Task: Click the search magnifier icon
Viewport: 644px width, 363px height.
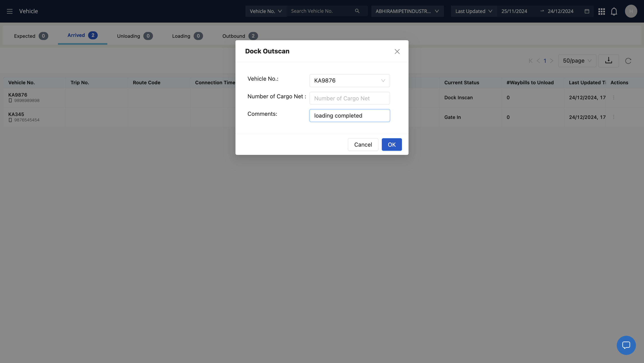Action: pos(357,11)
